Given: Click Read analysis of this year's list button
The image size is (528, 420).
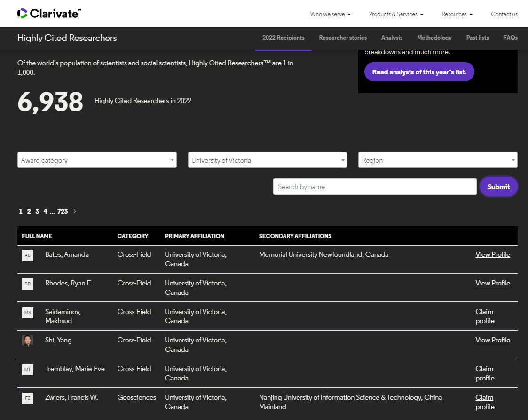Looking at the screenshot, I should coord(419,72).
